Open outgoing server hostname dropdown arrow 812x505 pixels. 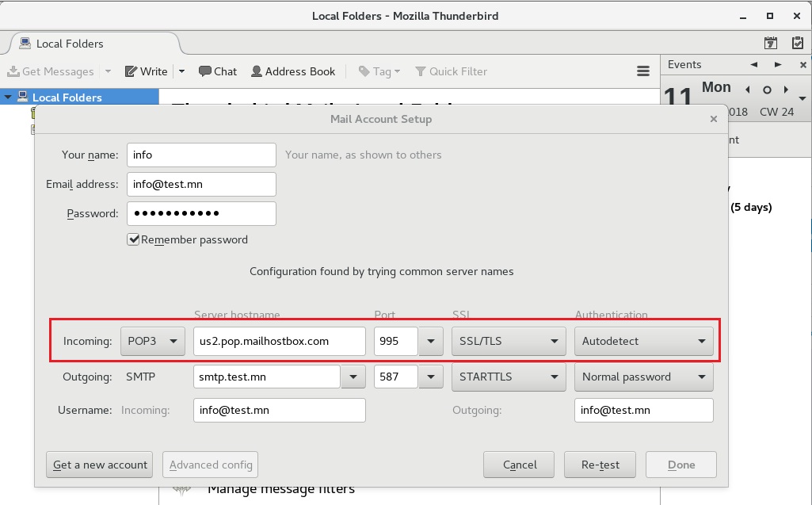[x=353, y=377]
